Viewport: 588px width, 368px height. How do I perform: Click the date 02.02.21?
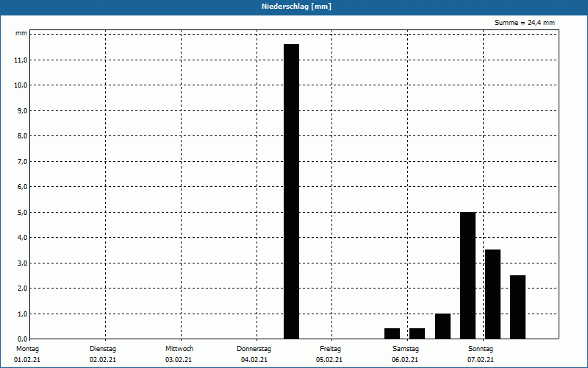[103, 360]
